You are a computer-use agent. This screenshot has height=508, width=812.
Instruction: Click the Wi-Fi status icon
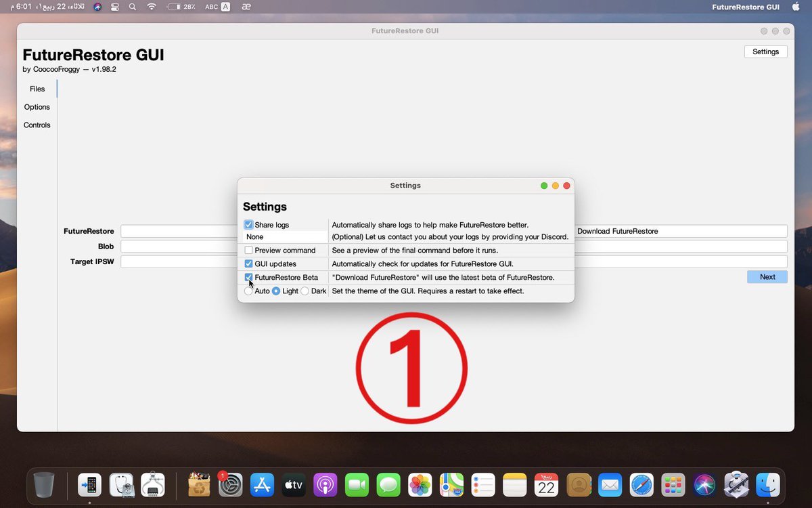click(152, 7)
